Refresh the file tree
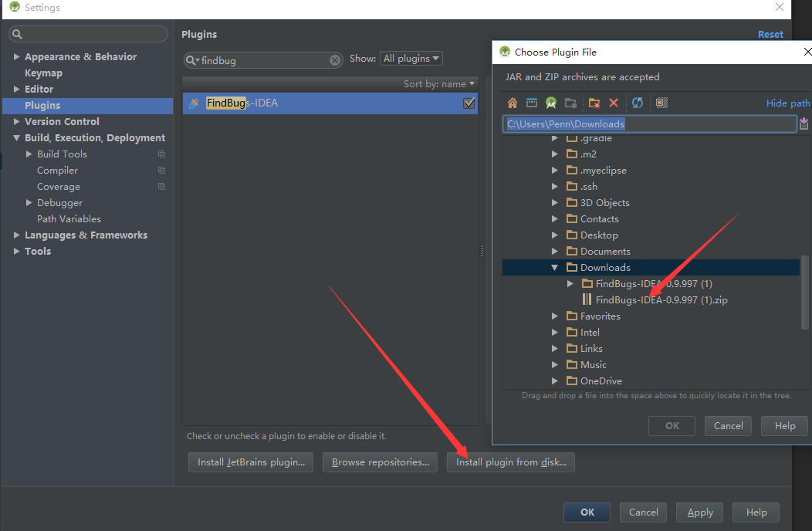 [638, 103]
